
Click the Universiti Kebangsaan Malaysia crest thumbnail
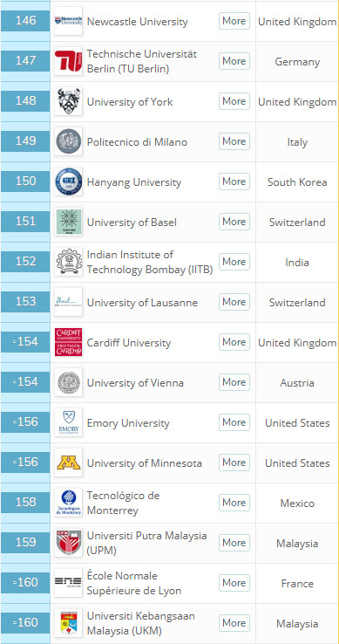click(x=69, y=623)
